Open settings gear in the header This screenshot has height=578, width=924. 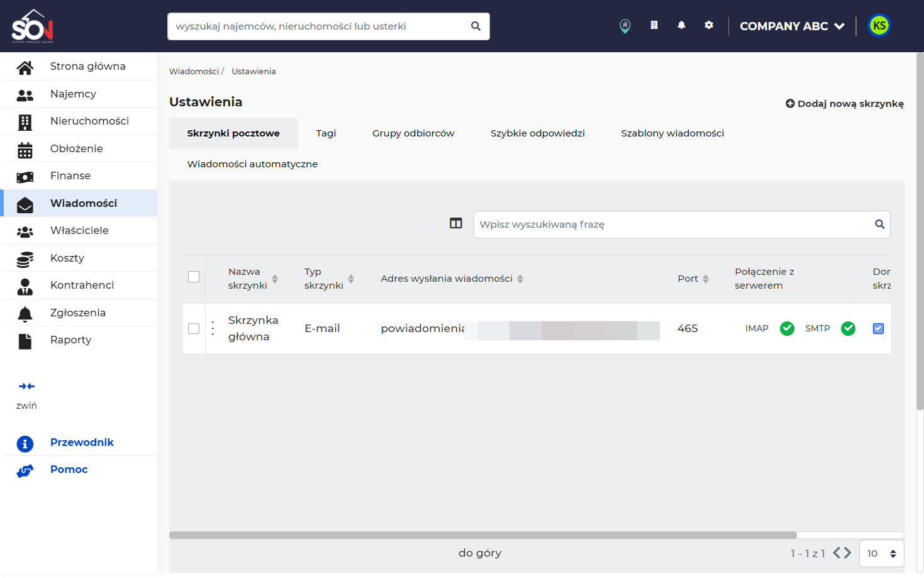click(x=709, y=25)
